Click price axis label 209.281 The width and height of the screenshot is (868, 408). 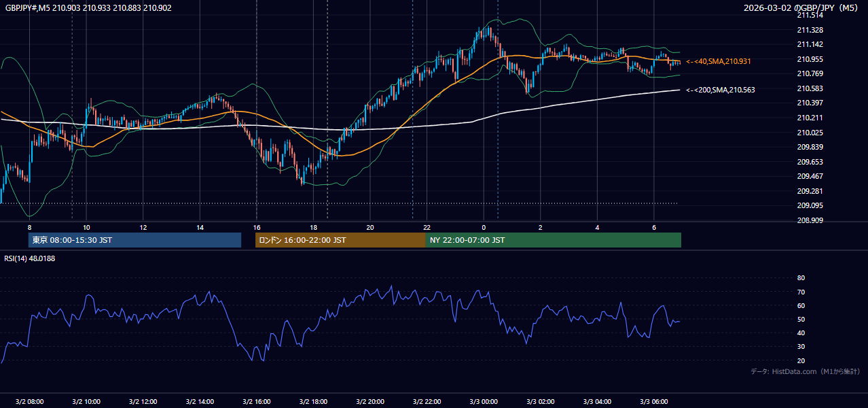pos(810,191)
